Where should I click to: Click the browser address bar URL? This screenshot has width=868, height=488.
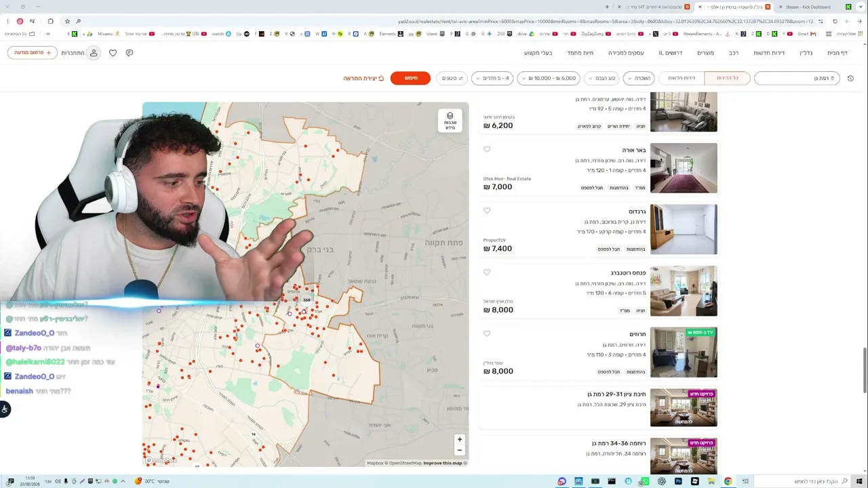click(x=606, y=21)
